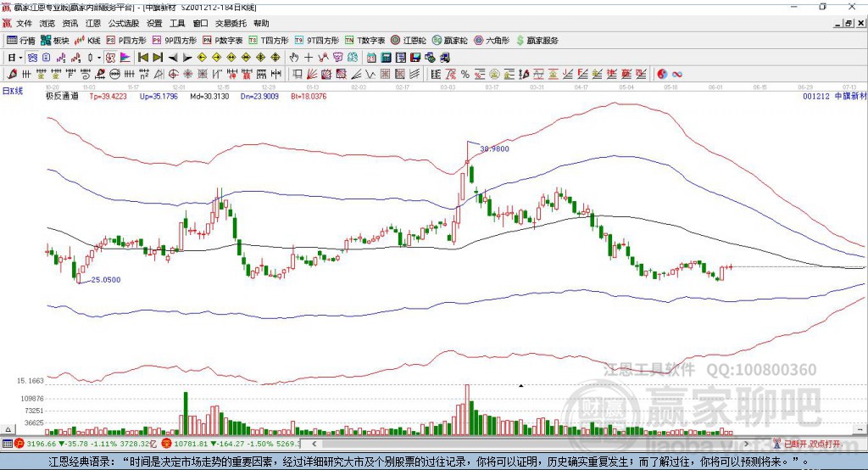Open the 9T四方形 tool

coord(317,41)
